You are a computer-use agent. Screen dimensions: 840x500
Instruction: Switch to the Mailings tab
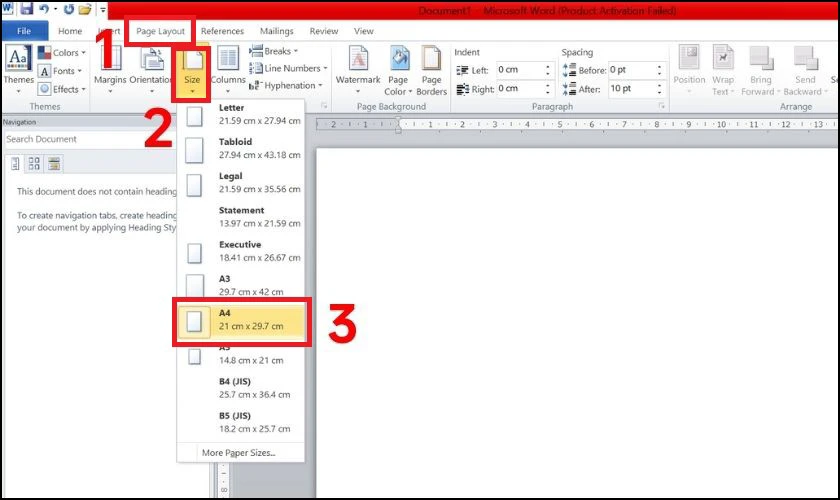tap(276, 31)
